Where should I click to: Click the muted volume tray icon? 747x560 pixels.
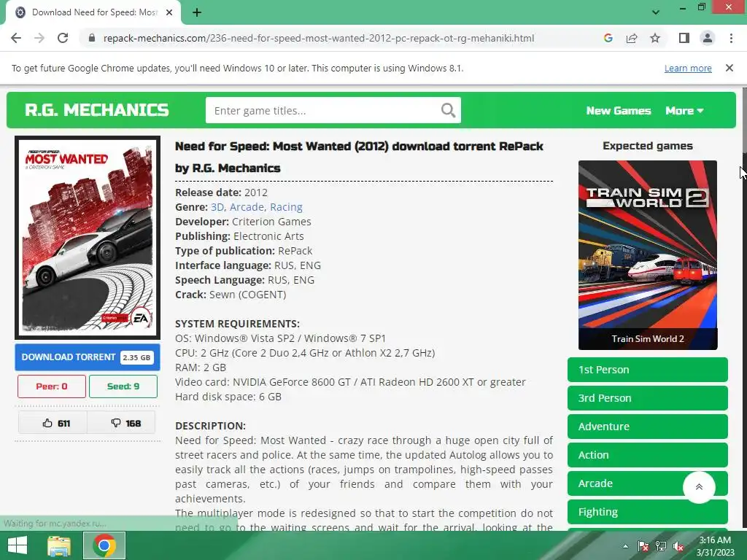(x=678, y=546)
